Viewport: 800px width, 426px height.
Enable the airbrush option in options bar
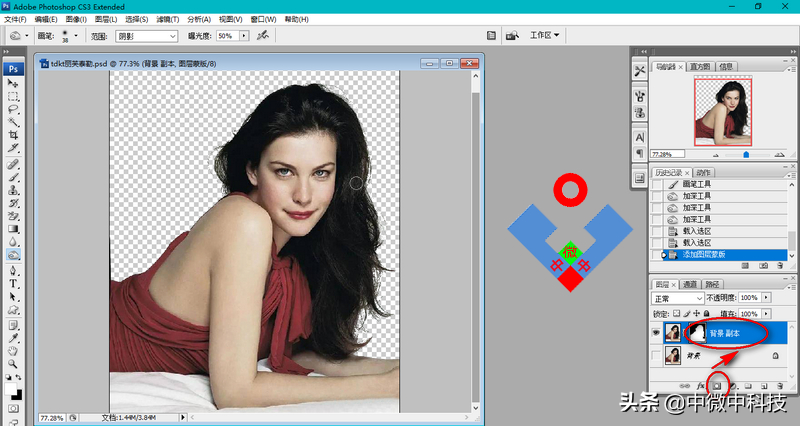pos(262,36)
